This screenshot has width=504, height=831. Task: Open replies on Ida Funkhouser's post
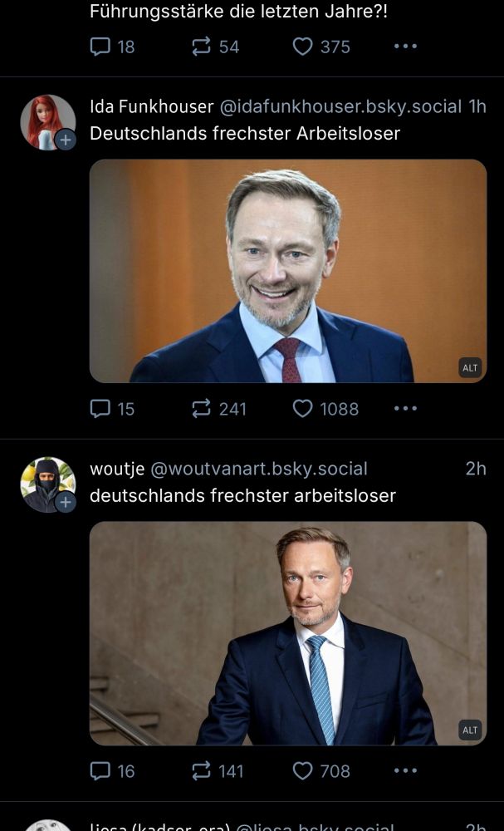(x=100, y=409)
